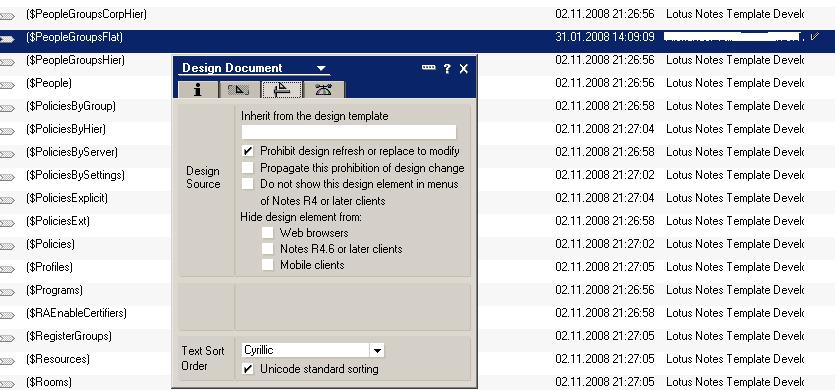Select the ($PoliciesExplicit) view
This screenshot has width=835, height=390.
click(67, 198)
